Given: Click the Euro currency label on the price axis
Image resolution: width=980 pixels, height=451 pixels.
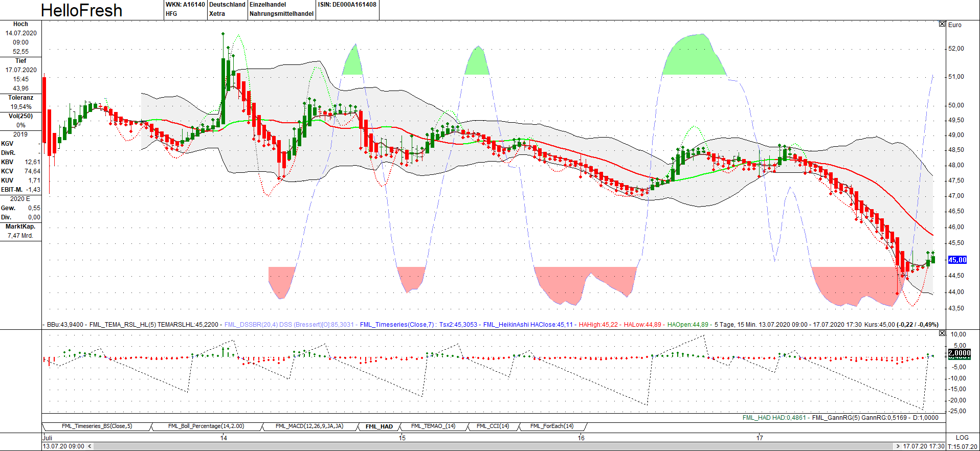Looking at the screenshot, I should (x=955, y=25).
